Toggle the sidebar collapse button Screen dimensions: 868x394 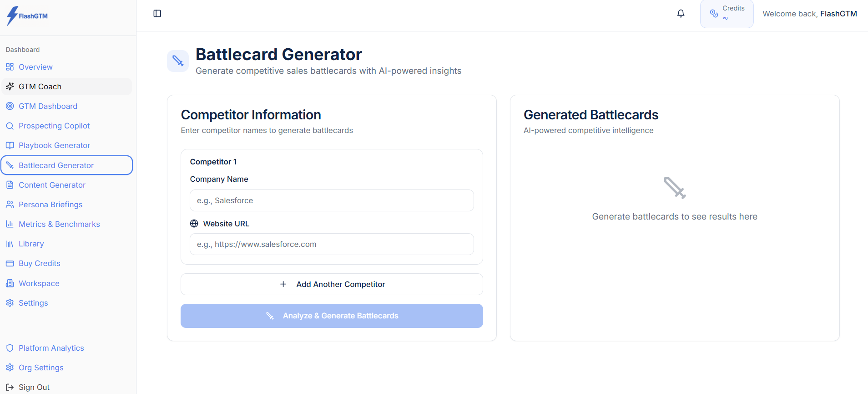157,14
